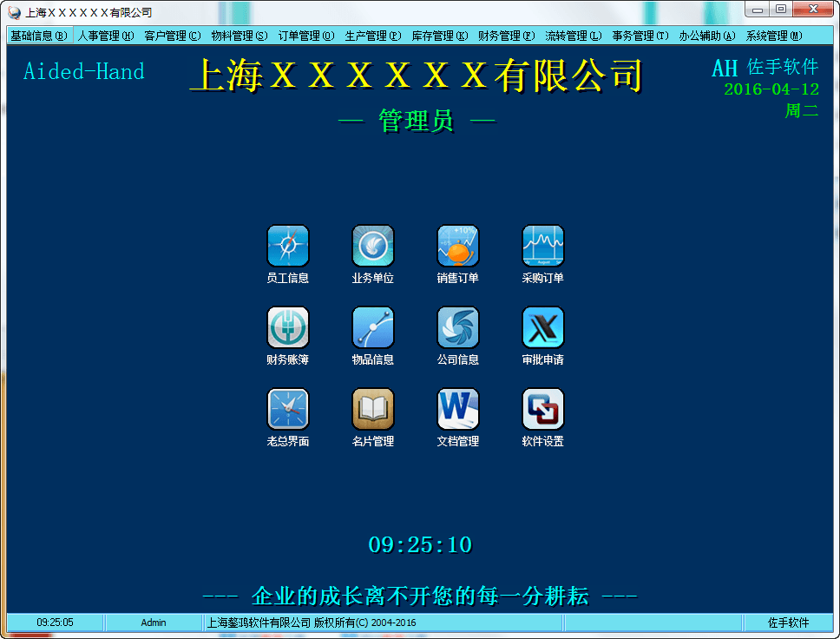Open the 财务账簿 icon
Image resolution: width=840 pixels, height=639 pixels.
tap(288, 327)
